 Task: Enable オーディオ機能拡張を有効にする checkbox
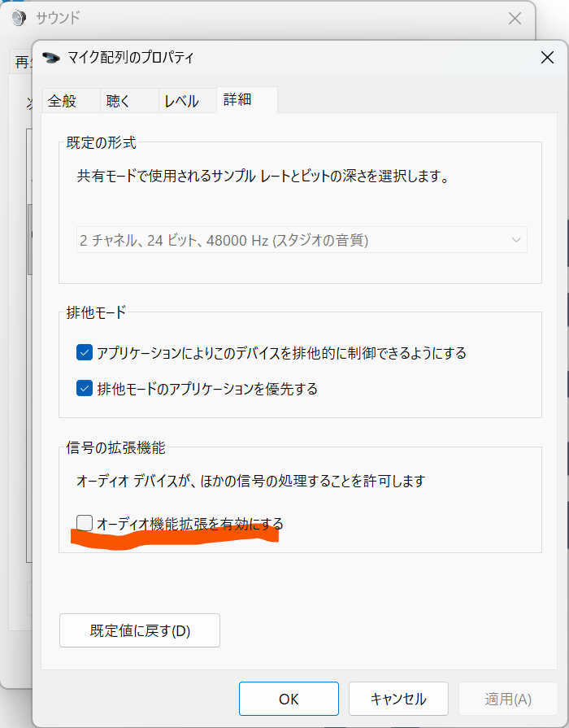[x=85, y=523]
